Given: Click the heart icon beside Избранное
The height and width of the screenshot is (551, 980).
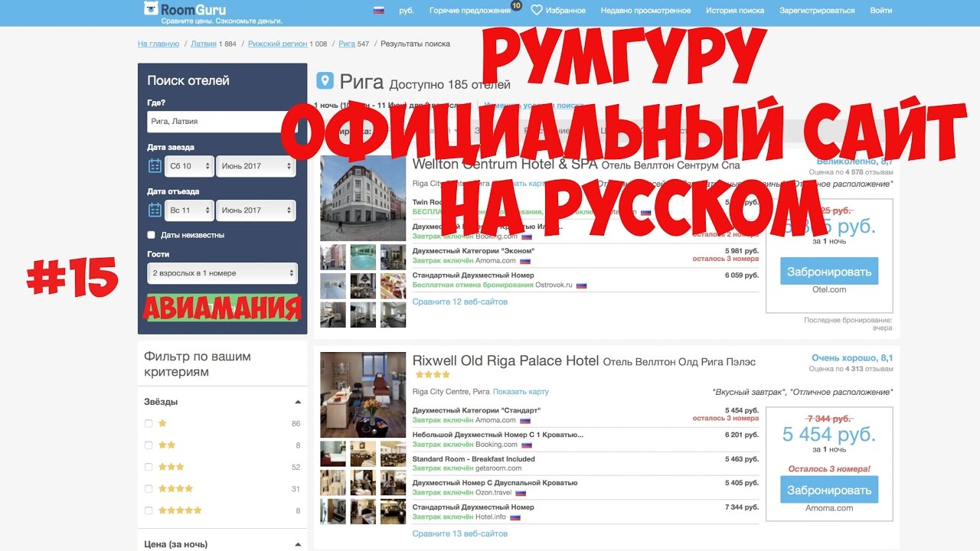Looking at the screenshot, I should (537, 11).
